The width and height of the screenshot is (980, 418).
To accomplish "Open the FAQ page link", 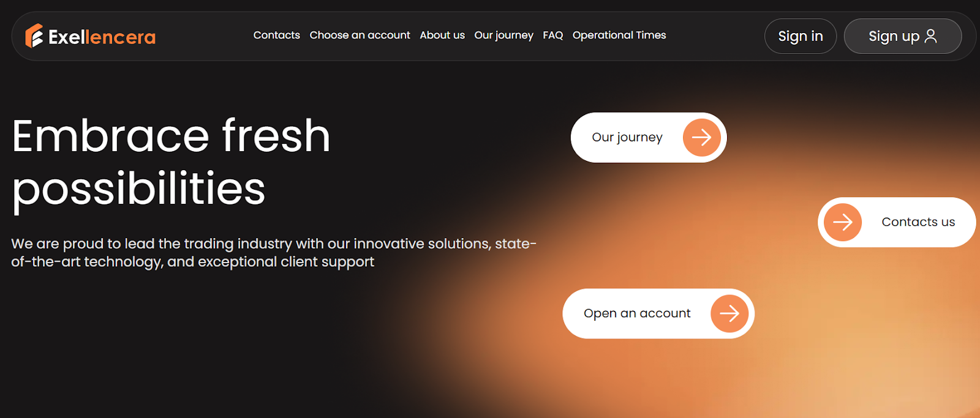I will coord(552,35).
